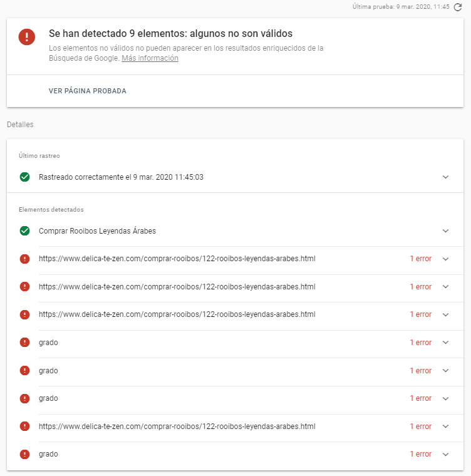Click 1 error label on third grado row
The image size is (471, 476).
pos(420,398)
